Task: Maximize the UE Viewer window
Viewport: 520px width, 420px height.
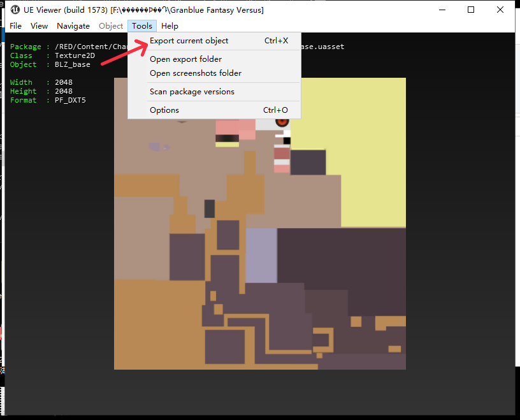Action: (x=471, y=10)
